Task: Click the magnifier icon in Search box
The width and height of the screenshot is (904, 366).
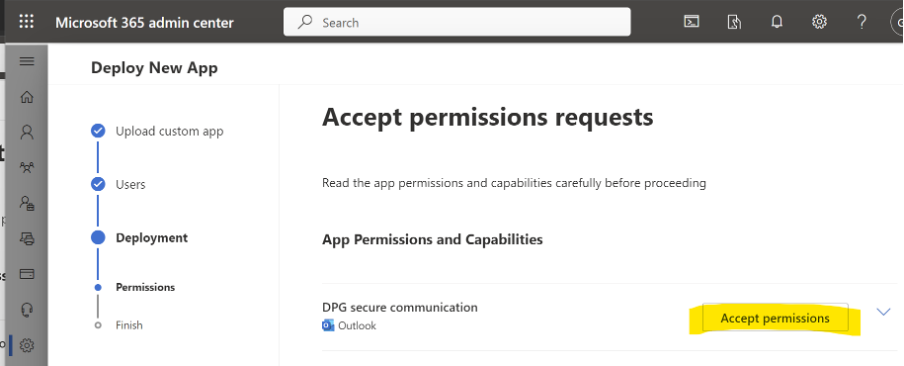Action: [305, 22]
